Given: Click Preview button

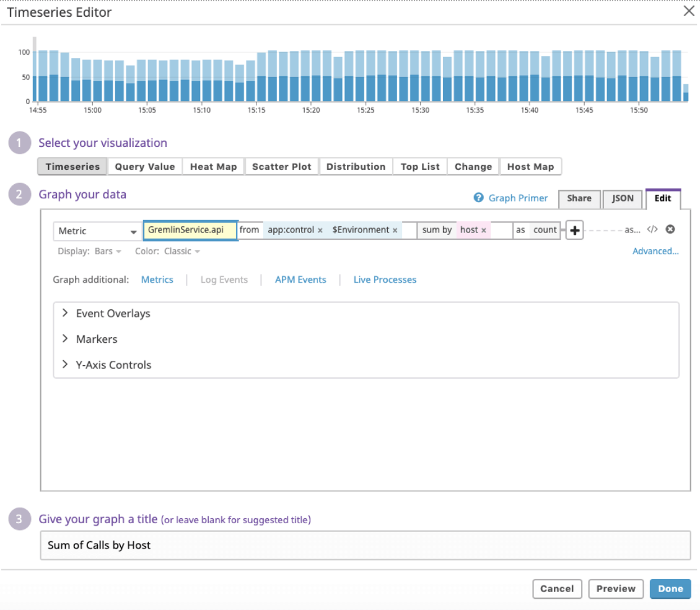Looking at the screenshot, I should pyautogui.click(x=616, y=589).
